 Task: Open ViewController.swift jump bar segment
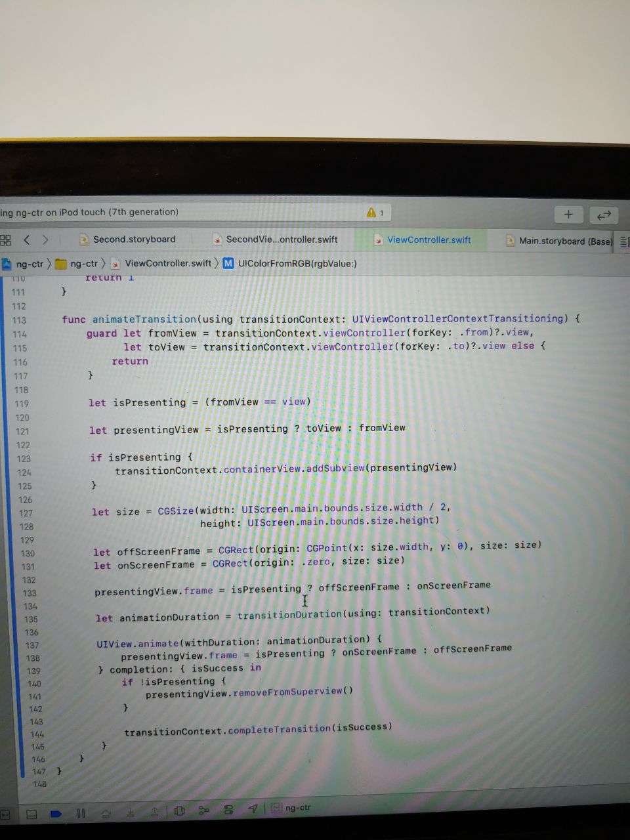point(161,263)
